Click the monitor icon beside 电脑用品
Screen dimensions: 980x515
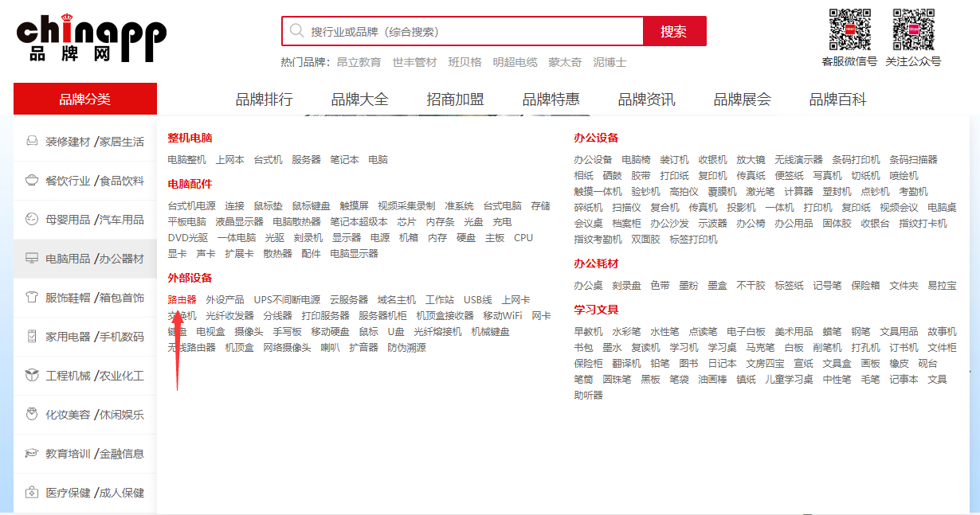click(x=32, y=259)
